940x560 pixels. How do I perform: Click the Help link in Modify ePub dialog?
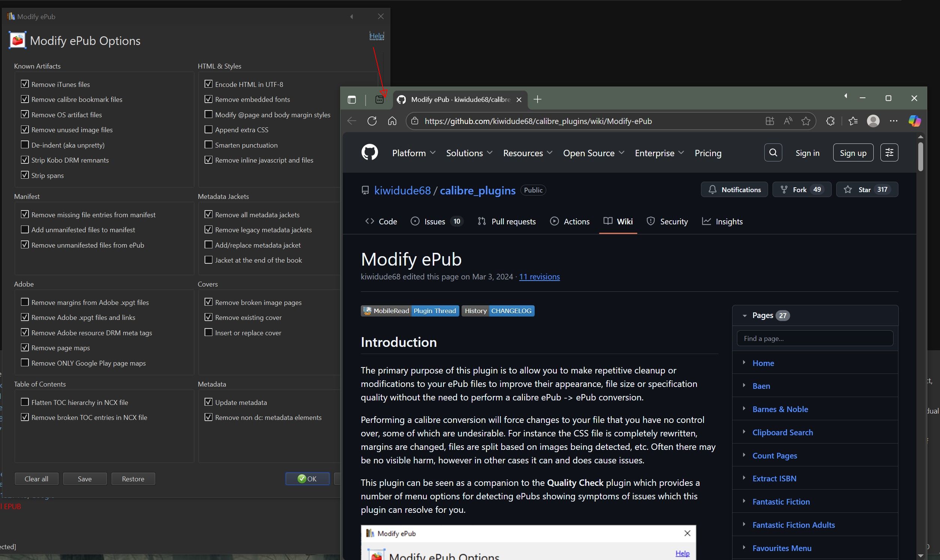pyautogui.click(x=377, y=36)
